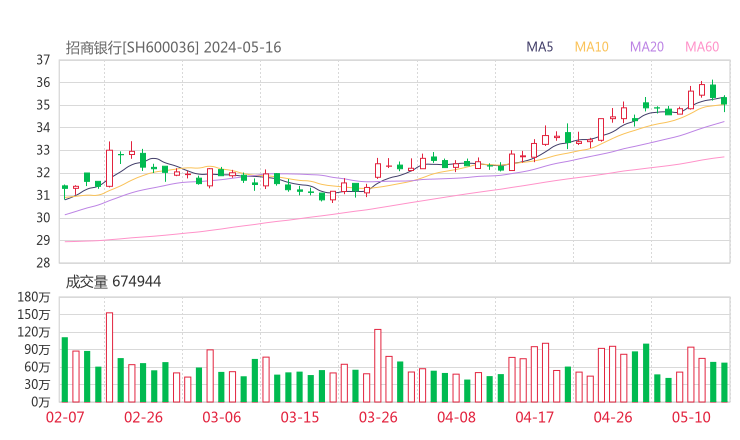
Task: Click the price axis label 29
Action: tap(43, 240)
